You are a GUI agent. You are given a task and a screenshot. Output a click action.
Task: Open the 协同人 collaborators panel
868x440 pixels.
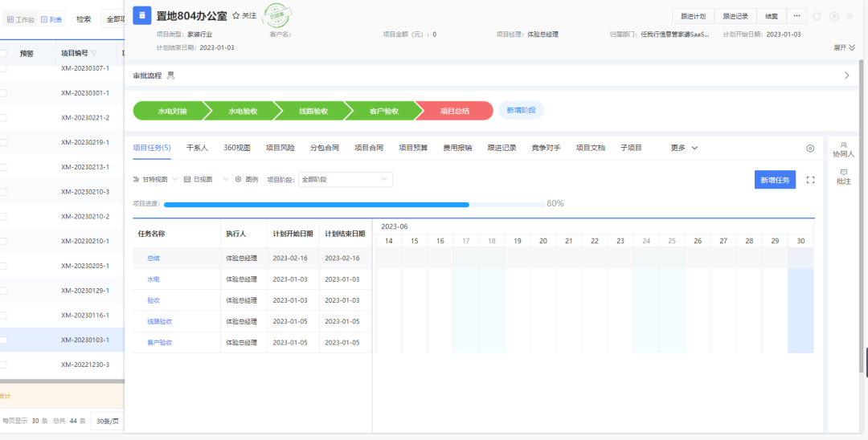click(843, 149)
